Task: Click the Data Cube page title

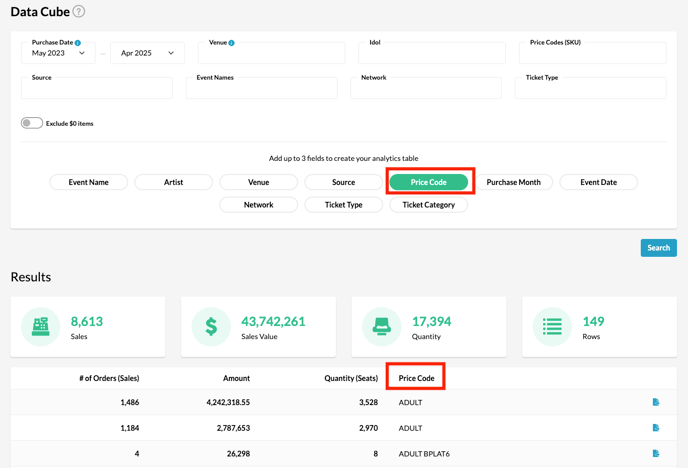Action: [x=40, y=12]
